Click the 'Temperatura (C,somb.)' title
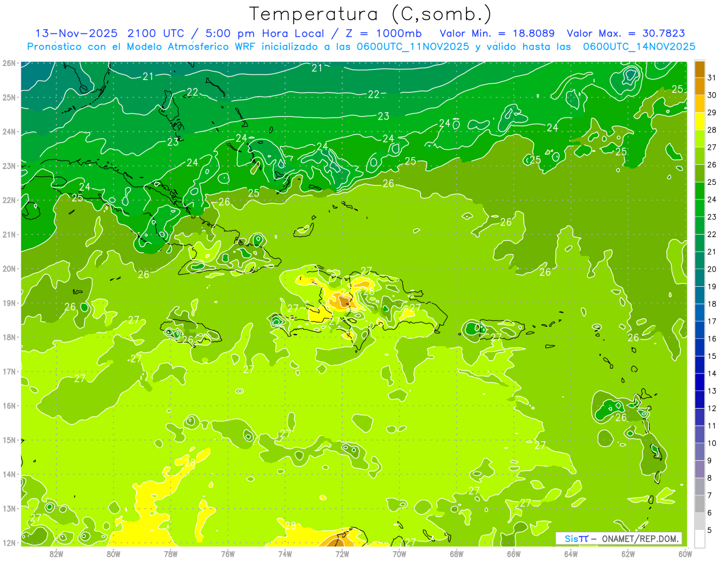 pos(371,14)
